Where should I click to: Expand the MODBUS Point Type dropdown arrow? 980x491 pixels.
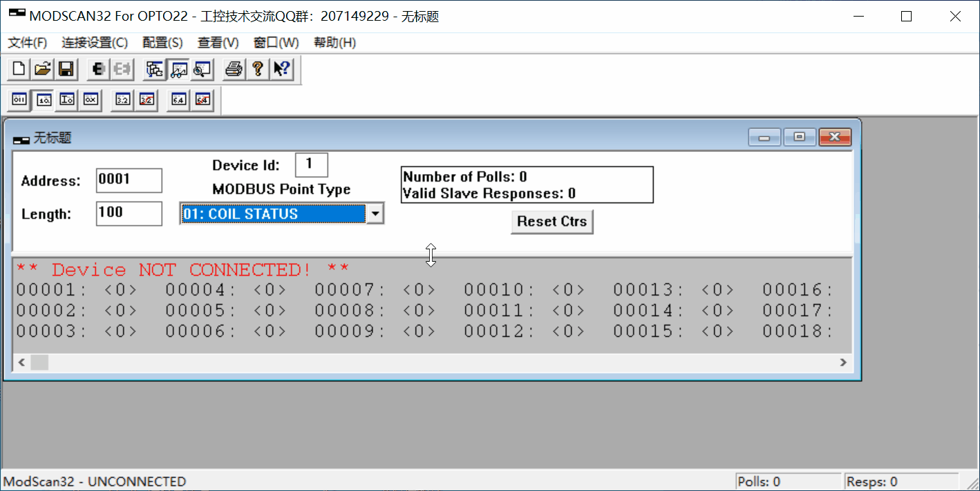click(375, 214)
